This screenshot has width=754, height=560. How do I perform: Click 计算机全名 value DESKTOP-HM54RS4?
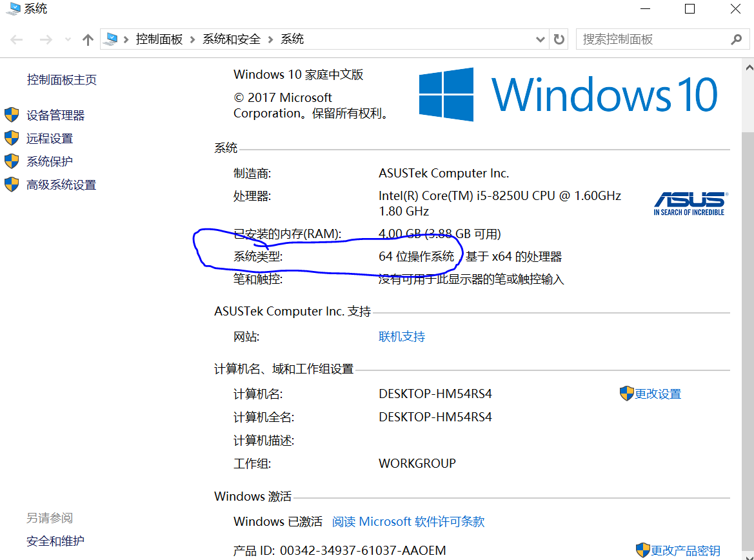pos(435,417)
